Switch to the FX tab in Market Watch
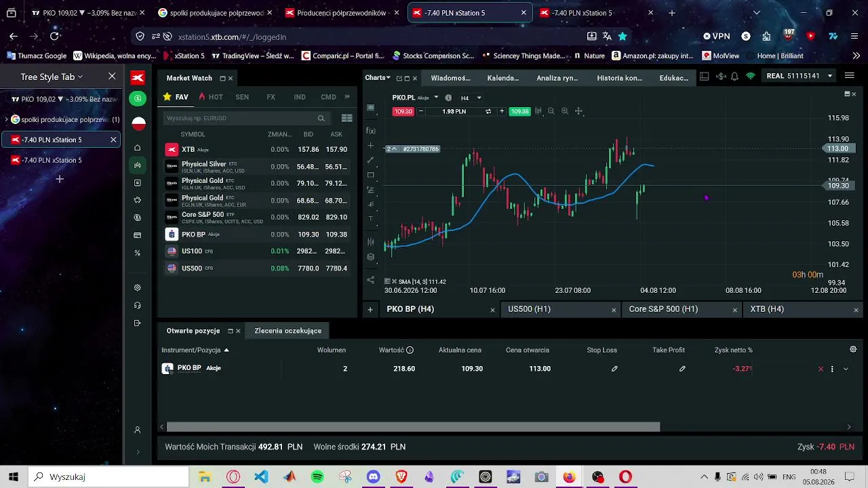 pyautogui.click(x=271, y=97)
